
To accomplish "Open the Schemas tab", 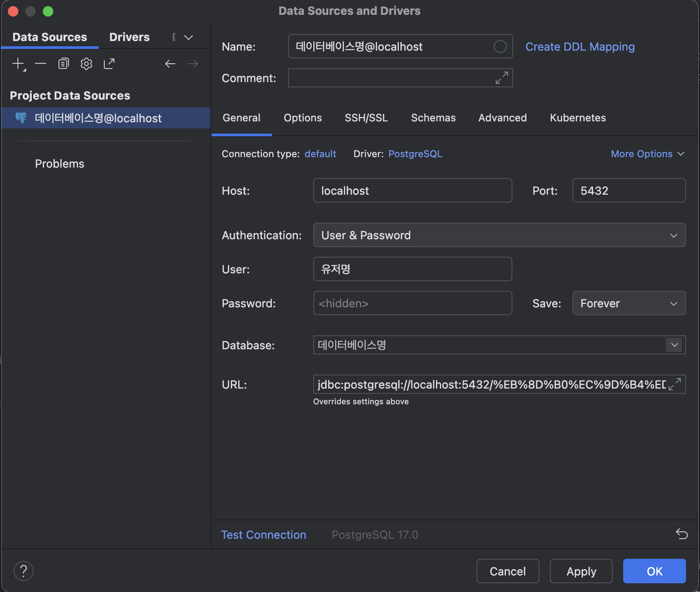I will (x=433, y=118).
